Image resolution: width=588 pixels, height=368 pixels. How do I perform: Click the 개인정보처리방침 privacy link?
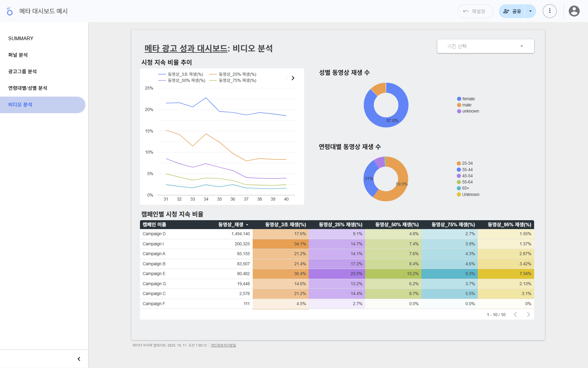223,345
